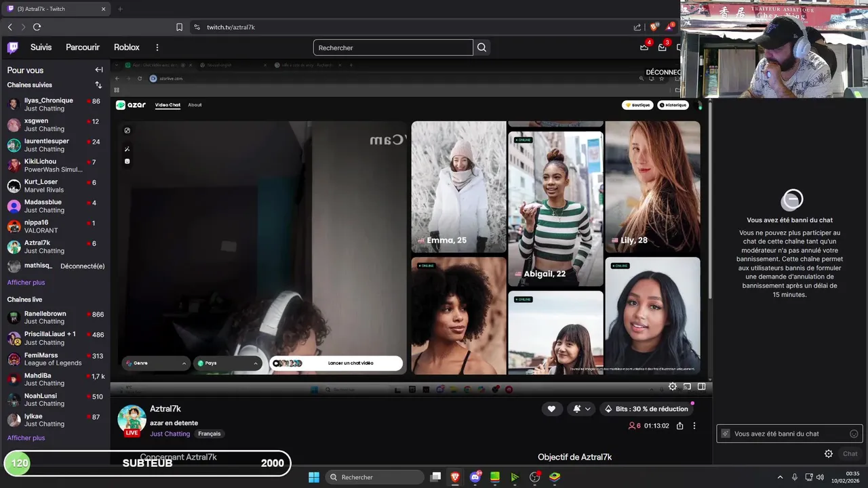The width and height of the screenshot is (868, 488).
Task: Open FemiMarss League of Legends channel
Action: pos(55,359)
